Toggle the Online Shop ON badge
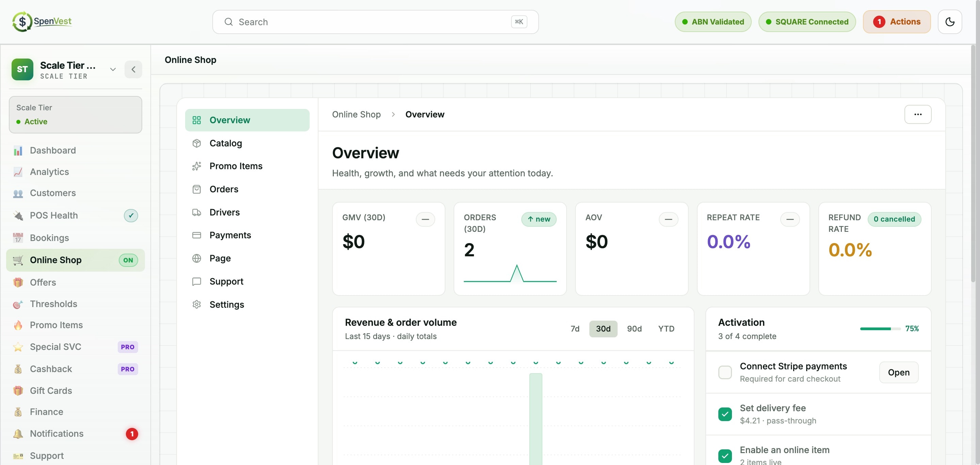Screen dimensions: 980x465 [x=128, y=260]
